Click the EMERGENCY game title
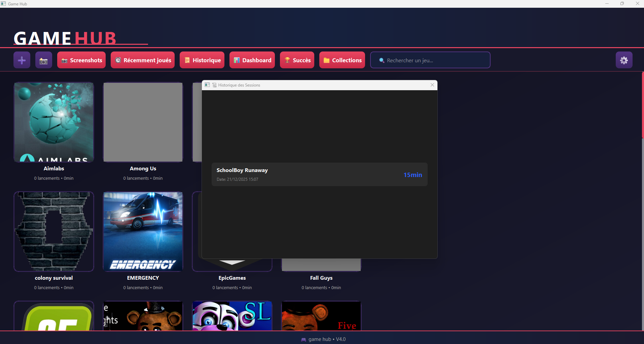Image resolution: width=644 pixels, height=344 pixels. (x=143, y=278)
